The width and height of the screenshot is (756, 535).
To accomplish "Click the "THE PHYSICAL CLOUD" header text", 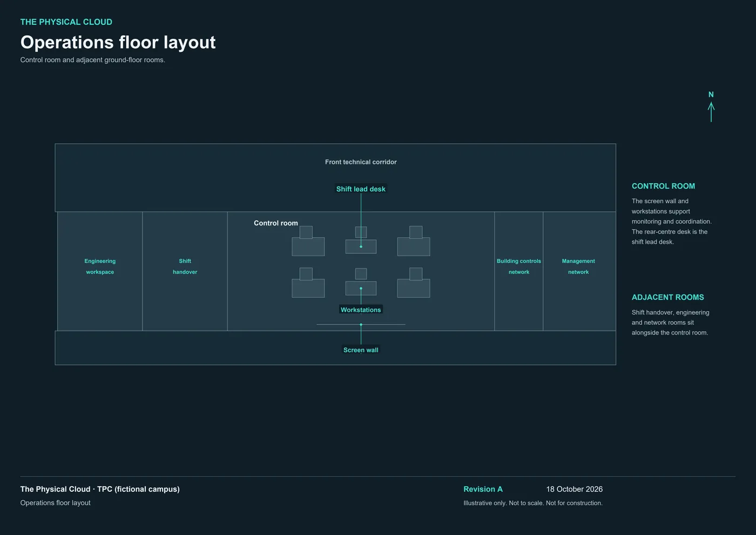I will (x=66, y=22).
